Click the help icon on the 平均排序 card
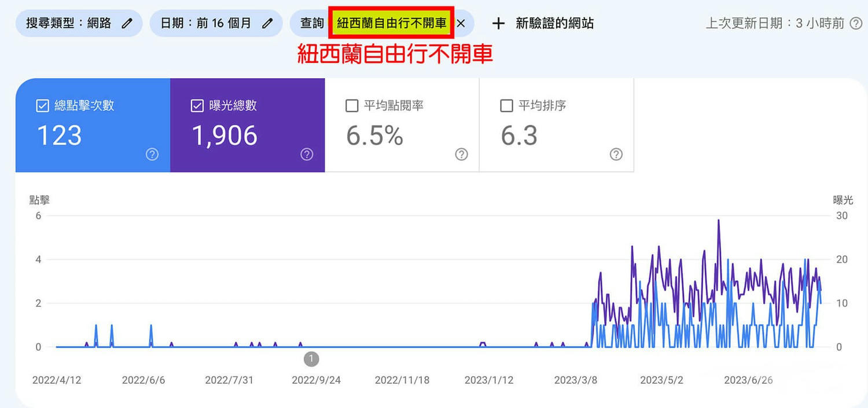This screenshot has width=868, height=408. click(x=615, y=155)
